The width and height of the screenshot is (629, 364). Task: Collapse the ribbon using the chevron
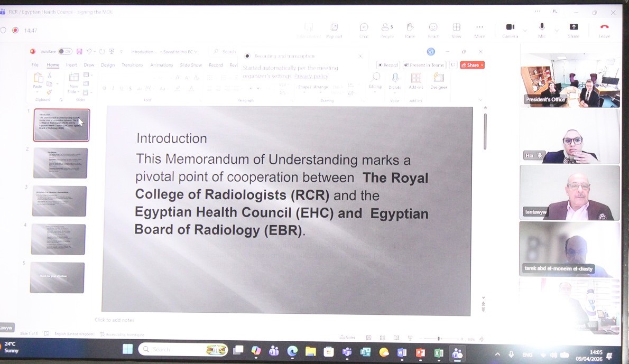click(480, 100)
